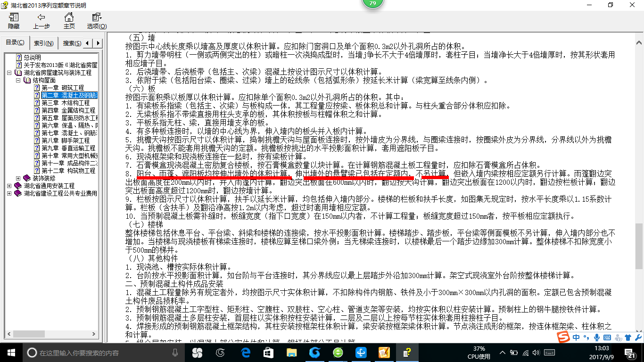
Task: Click the tab strip left arrow
Action: [88, 43]
